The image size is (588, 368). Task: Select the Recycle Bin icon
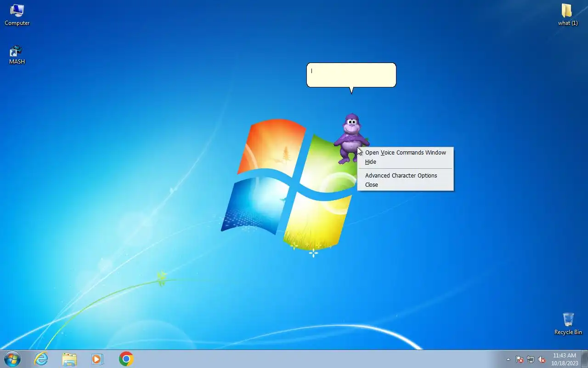(x=568, y=323)
